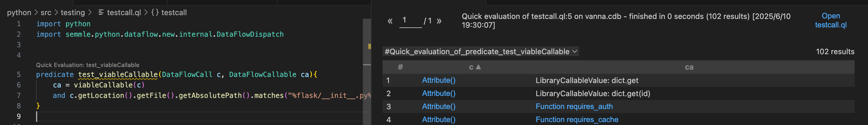The height and width of the screenshot is (125, 868).
Task: Click the testcall.ql file icon in breadcrumb
Action: tap(101, 13)
